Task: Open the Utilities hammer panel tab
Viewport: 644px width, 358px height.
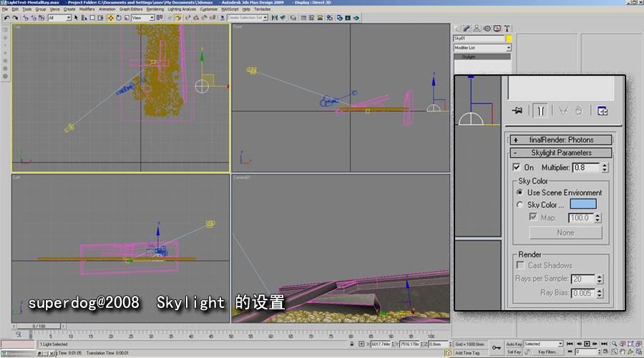Action: 507,29
